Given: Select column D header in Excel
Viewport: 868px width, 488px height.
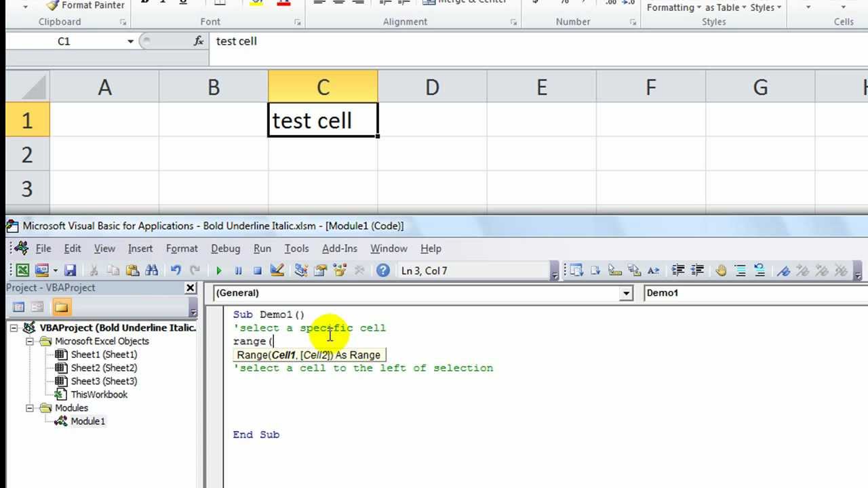Looking at the screenshot, I should (x=432, y=87).
